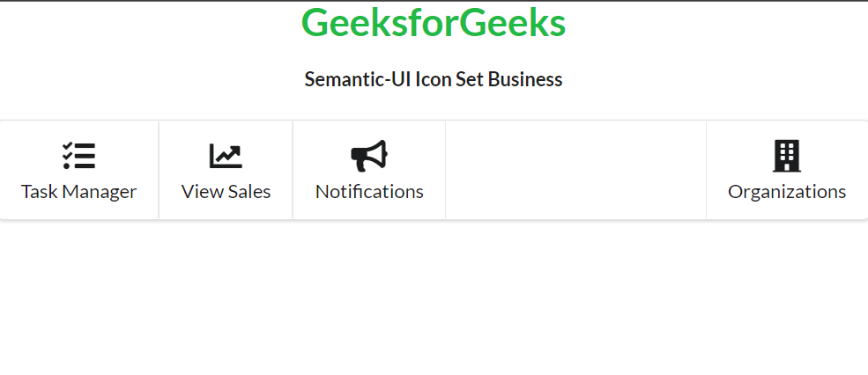Image resolution: width=868 pixels, height=375 pixels.
Task: Click the blank page area below the menu
Action: point(434,299)
